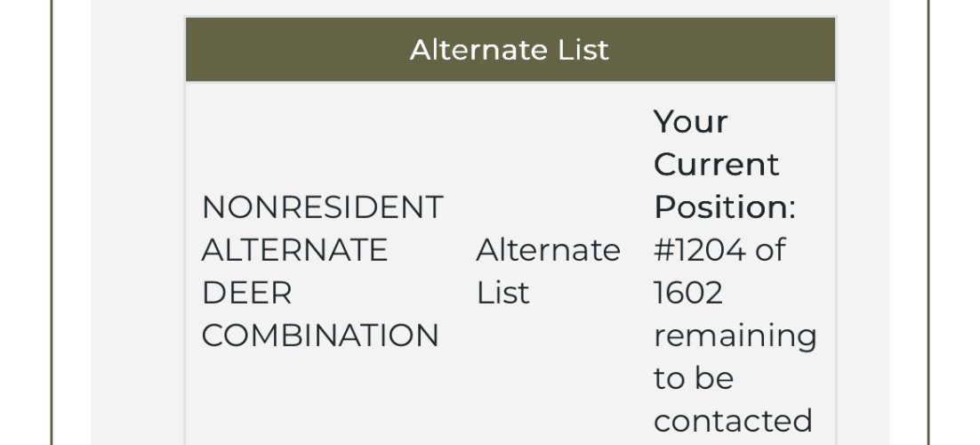The image size is (980, 445).
Task: Click the word COMBINATION in the license name
Action: pos(320,336)
